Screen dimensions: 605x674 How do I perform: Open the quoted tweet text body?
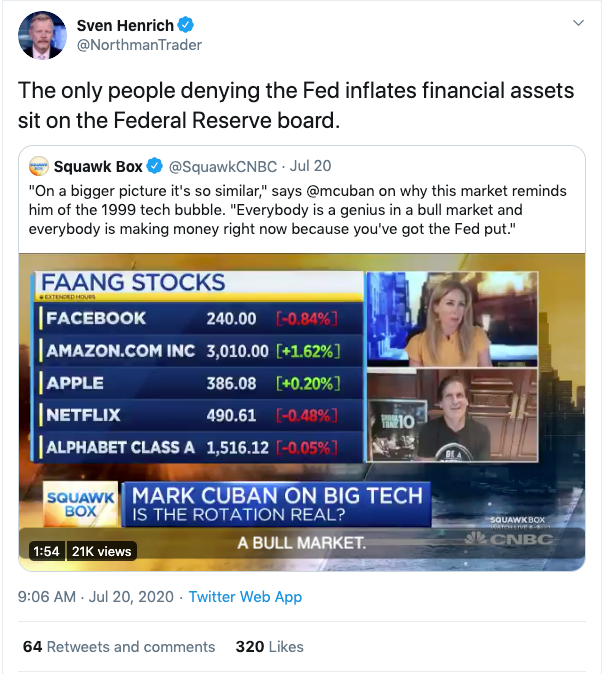[298, 210]
